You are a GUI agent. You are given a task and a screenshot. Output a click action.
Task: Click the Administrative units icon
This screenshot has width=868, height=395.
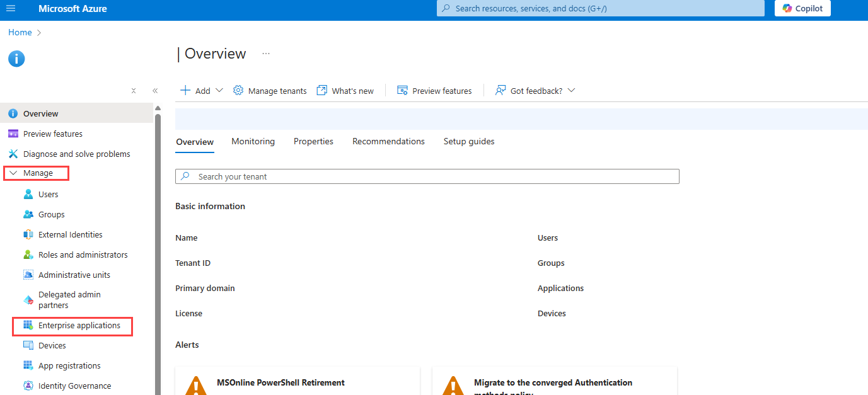coord(28,275)
